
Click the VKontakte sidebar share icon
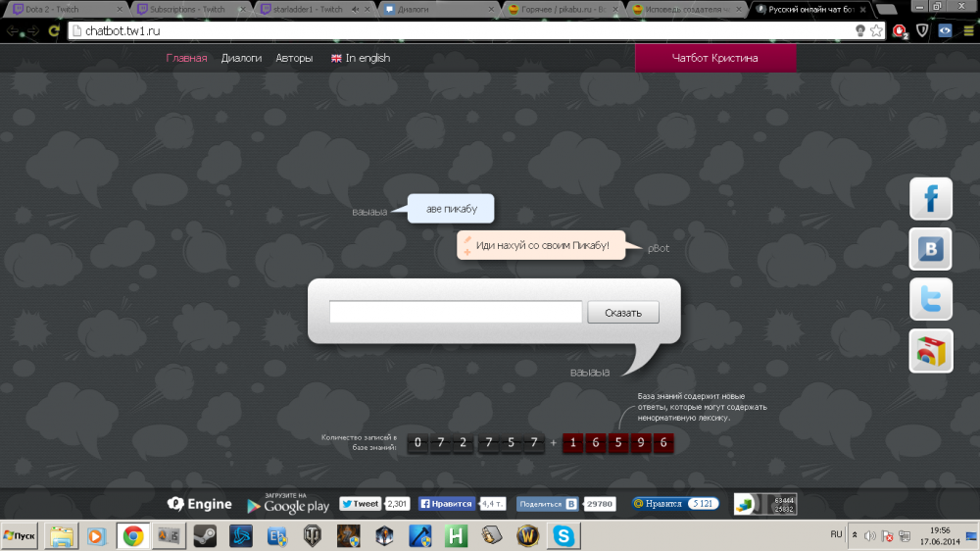point(930,249)
